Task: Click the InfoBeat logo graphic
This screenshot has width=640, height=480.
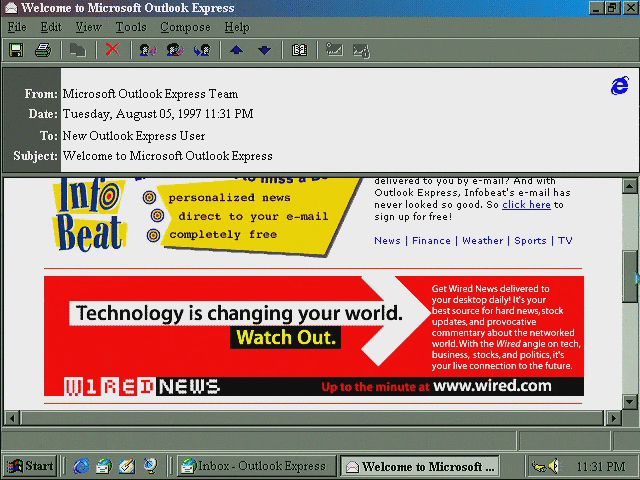Action: [x=90, y=215]
